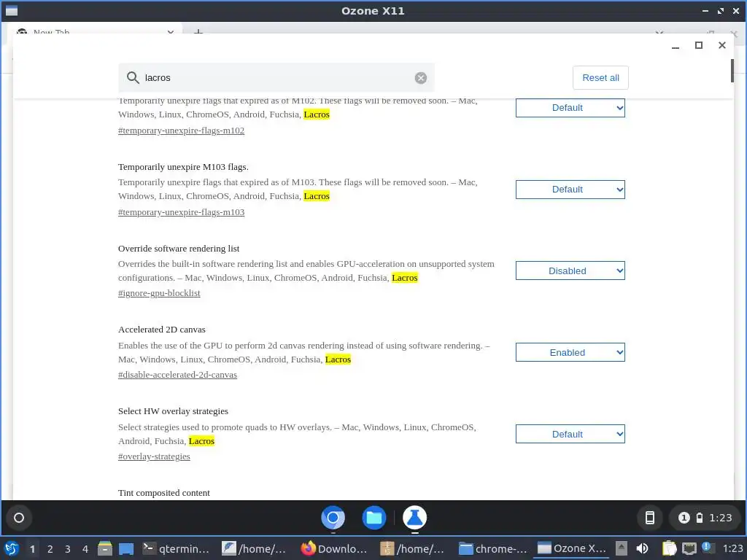Click the shelf battery icon

(x=700, y=518)
